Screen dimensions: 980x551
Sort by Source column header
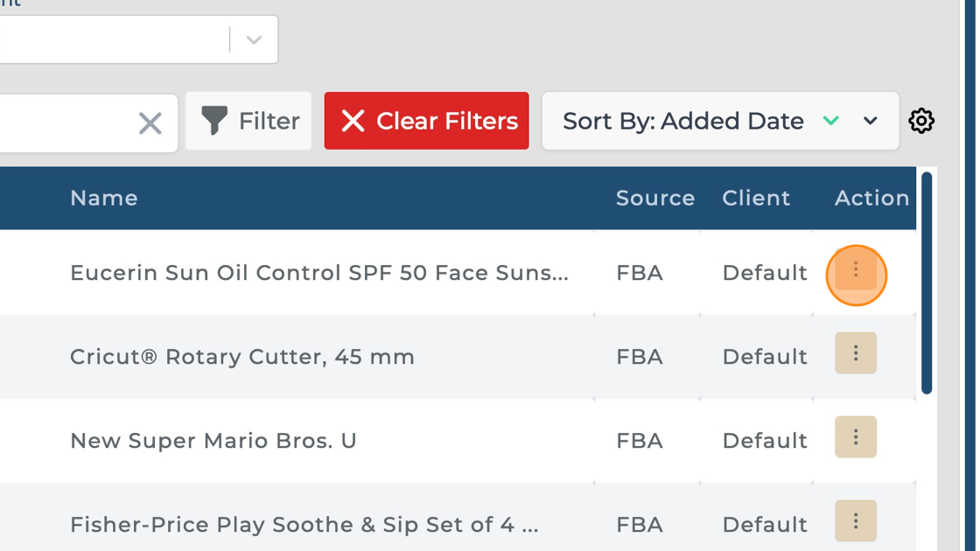pos(654,199)
